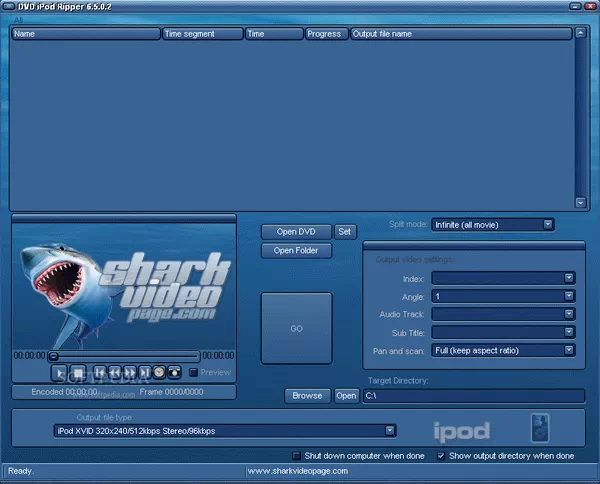Click the iPod device icon

[x=540, y=428]
